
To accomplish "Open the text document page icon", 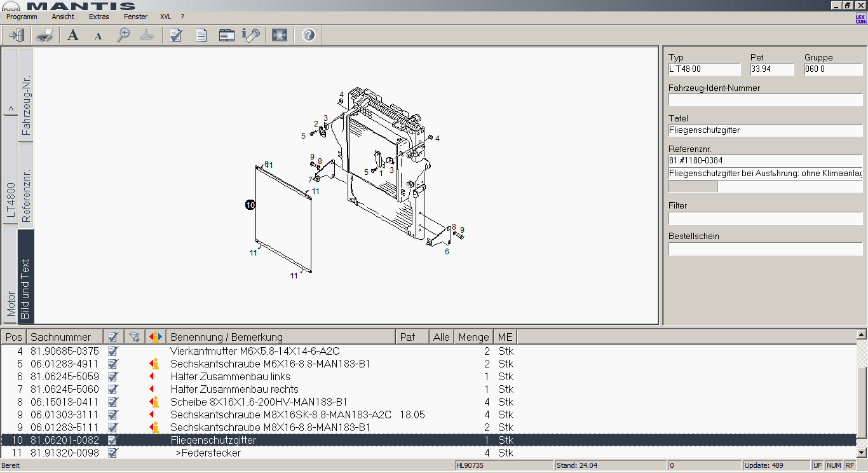I will coord(201,35).
